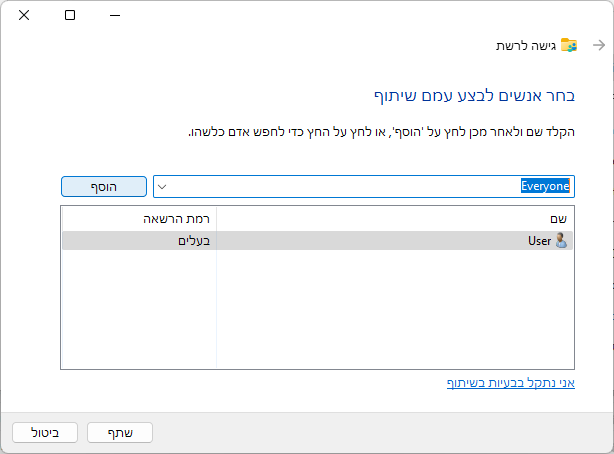Image resolution: width=614 pixels, height=454 pixels.
Task: Click the User account icon in list
Action: click(x=561, y=241)
